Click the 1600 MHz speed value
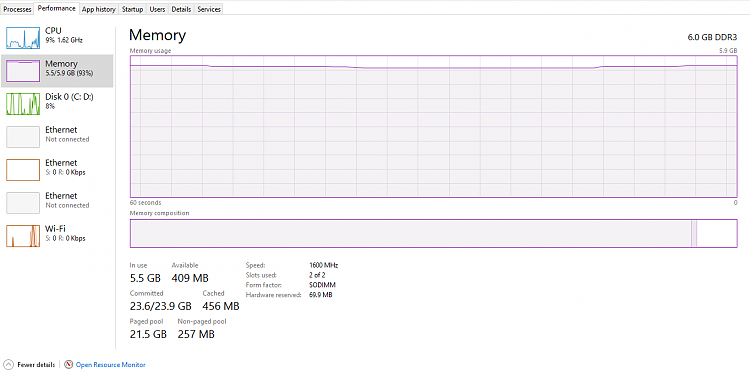The width and height of the screenshot is (750, 377). (x=324, y=265)
